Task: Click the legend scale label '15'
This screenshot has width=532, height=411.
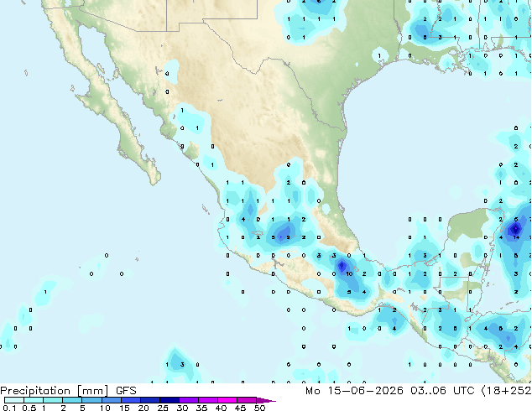Action: point(124,408)
